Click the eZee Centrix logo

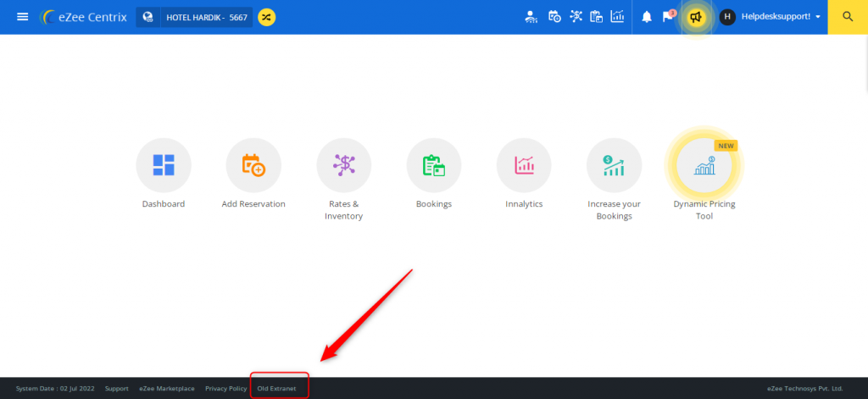pos(83,17)
